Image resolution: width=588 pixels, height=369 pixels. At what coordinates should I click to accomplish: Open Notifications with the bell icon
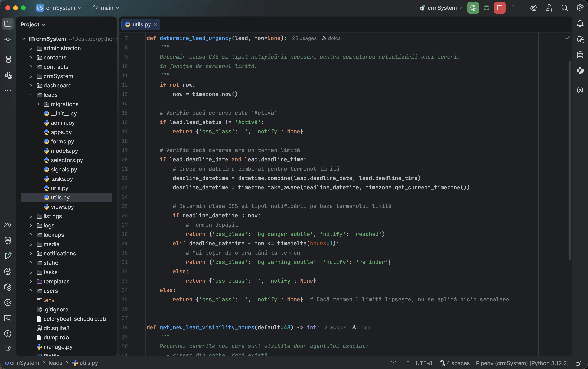[x=580, y=24]
